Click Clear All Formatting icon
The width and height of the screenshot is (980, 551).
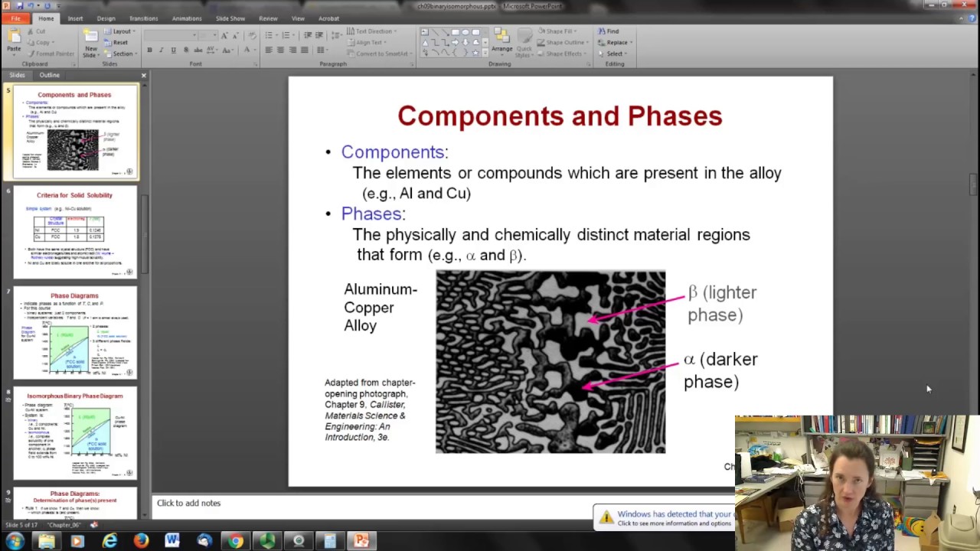pyautogui.click(x=250, y=35)
